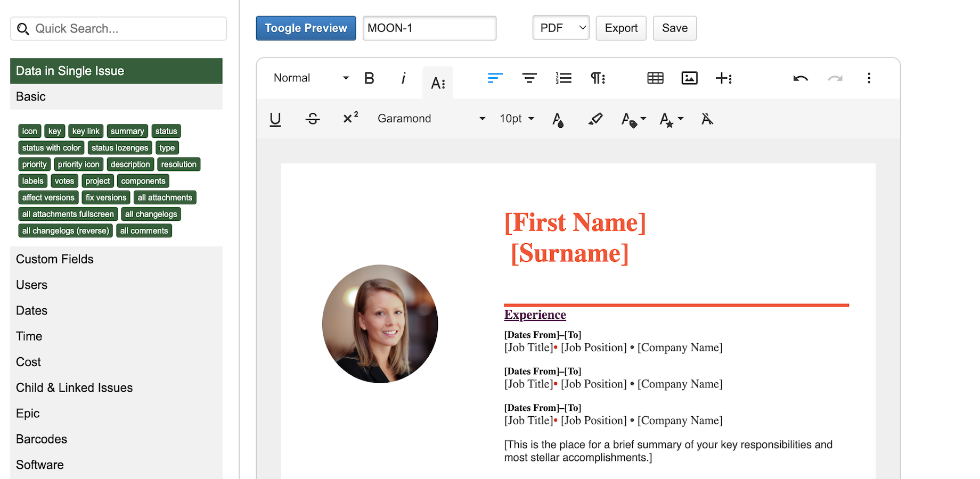The height and width of the screenshot is (479, 980).
Task: Toggle underline formatting
Action: click(275, 119)
